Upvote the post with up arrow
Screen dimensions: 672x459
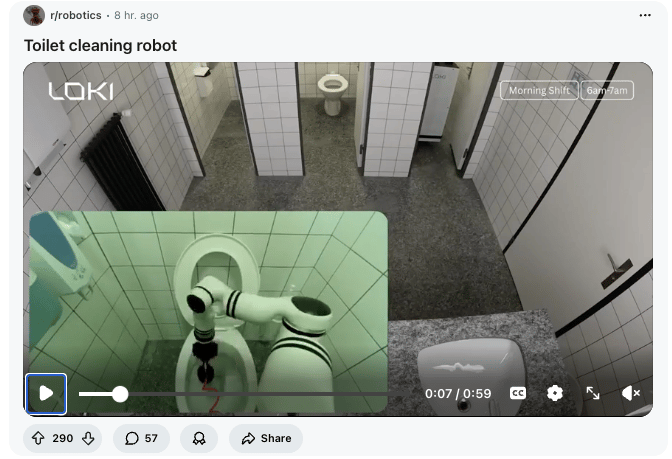pos(38,438)
